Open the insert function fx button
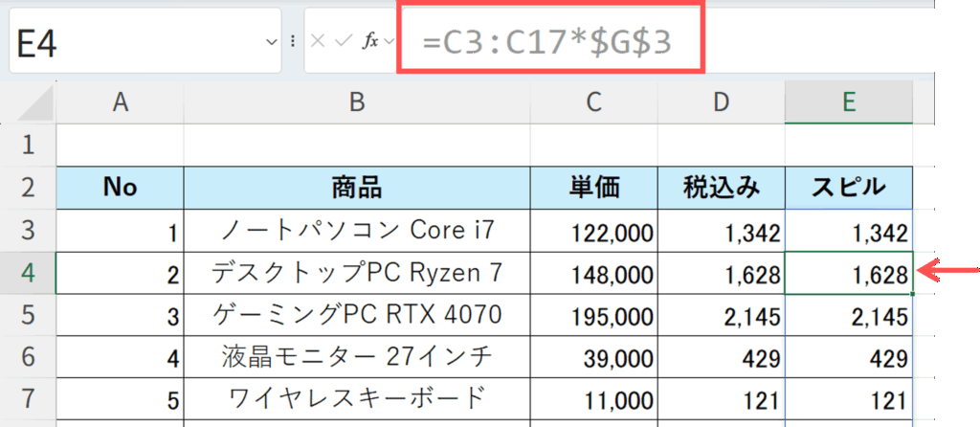This screenshot has height=427, width=980. [x=370, y=41]
